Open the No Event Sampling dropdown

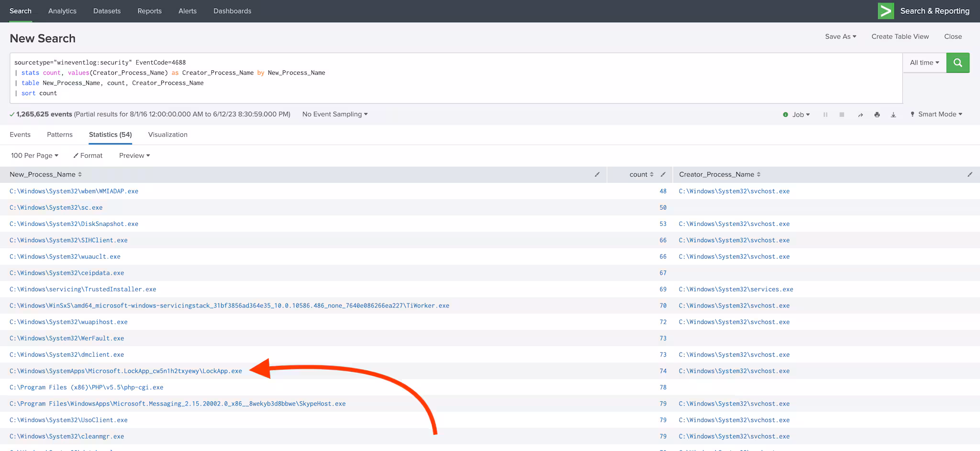pos(334,114)
